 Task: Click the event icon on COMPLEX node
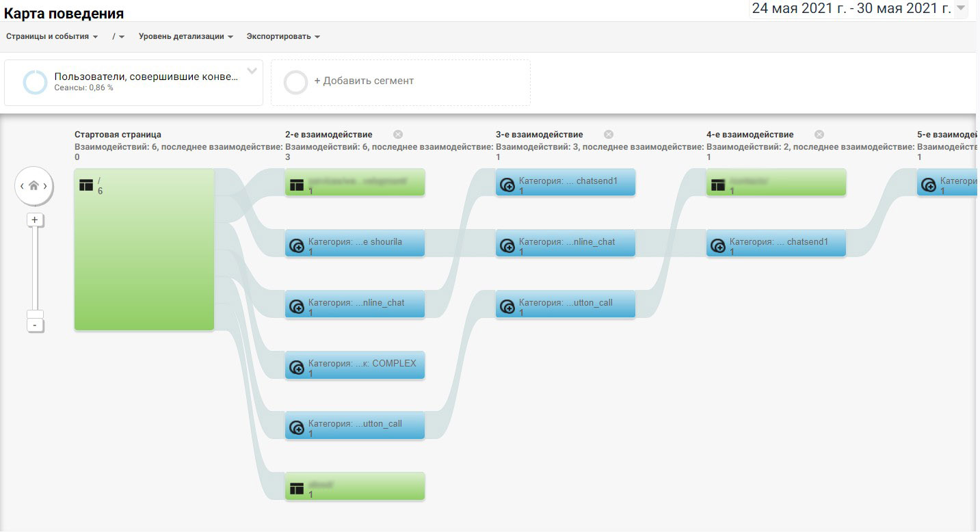297,368
